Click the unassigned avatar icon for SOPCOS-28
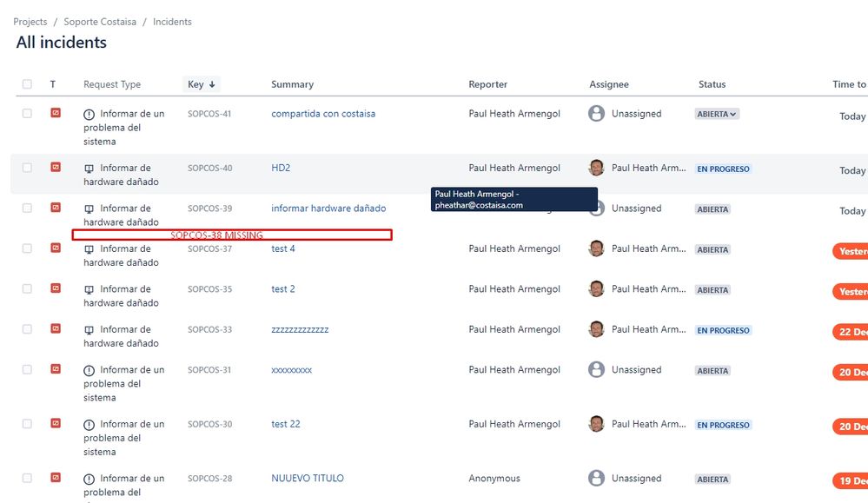Screen dimensions: 868x503 coord(596,478)
